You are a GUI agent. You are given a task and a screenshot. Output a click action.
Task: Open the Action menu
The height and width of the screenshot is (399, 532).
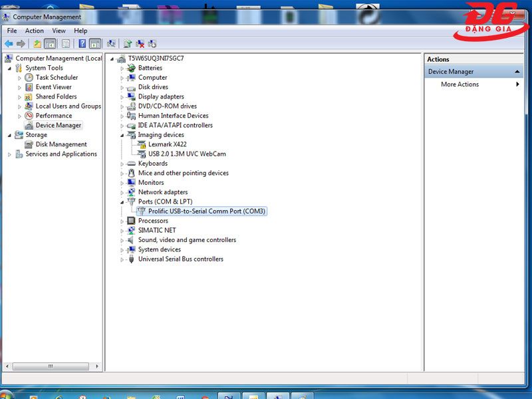[35, 31]
